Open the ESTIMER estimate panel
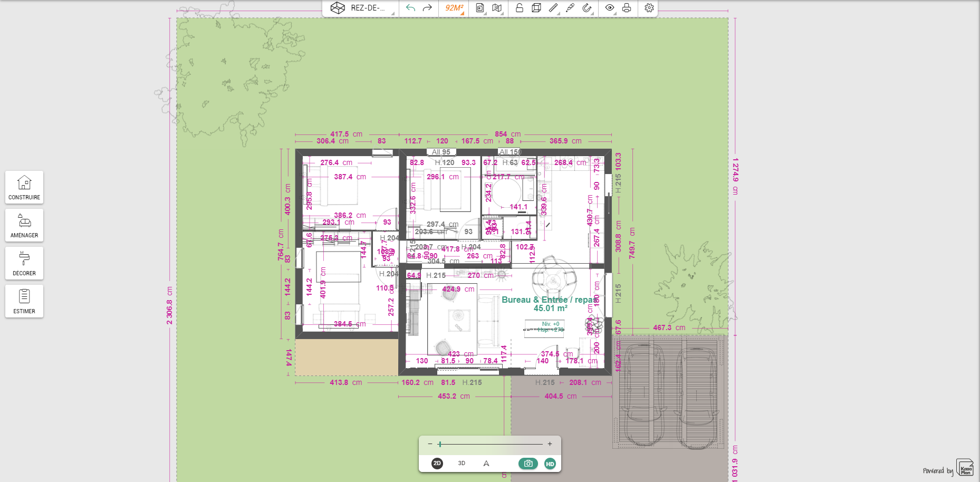Viewport: 980px width, 482px height. [x=24, y=301]
